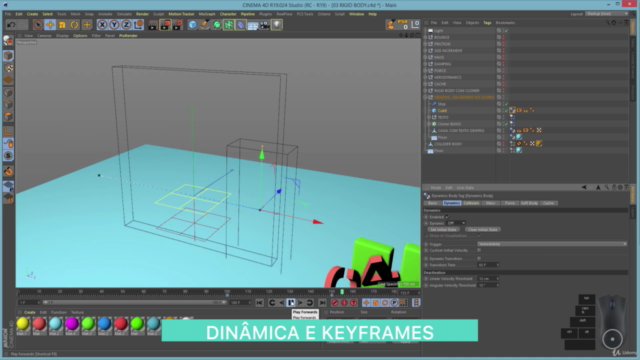Click the Floor environment icon
The height and width of the screenshot is (360, 640).
coord(253,25)
